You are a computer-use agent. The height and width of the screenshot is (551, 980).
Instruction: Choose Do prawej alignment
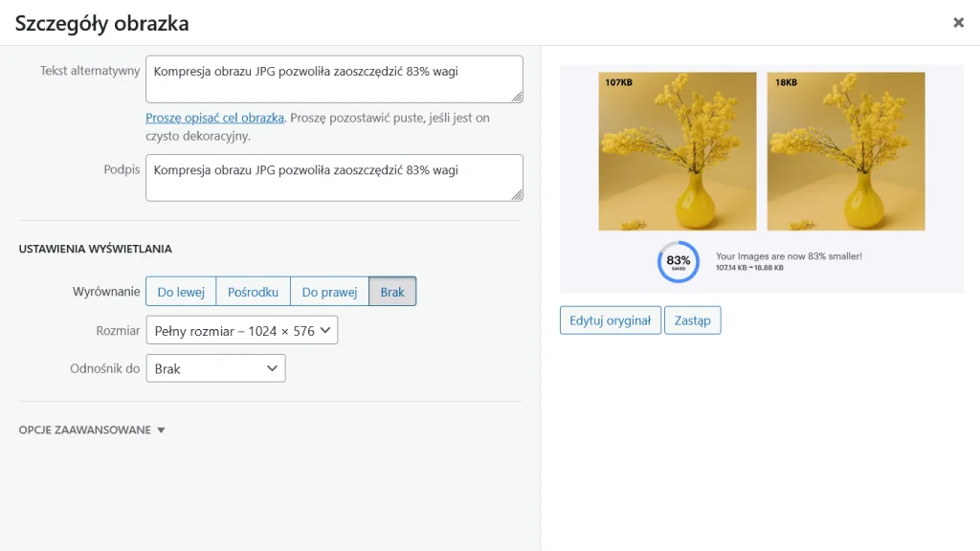tap(329, 292)
